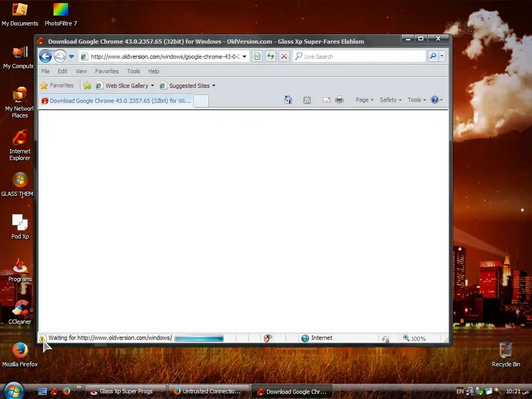Open My Network Places desktop icon
The height and width of the screenshot is (399, 532).
click(20, 102)
